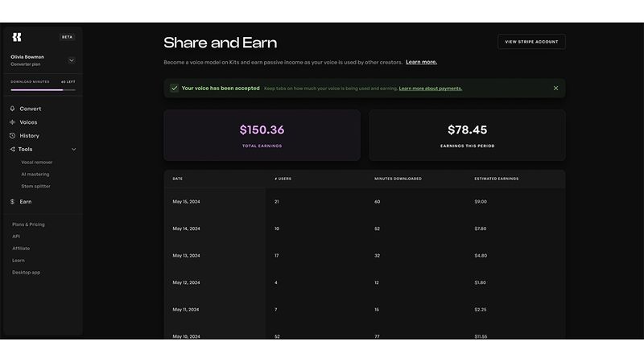Click the Tools share-node icon
Viewport: 644px width, 362px height.
pyautogui.click(x=12, y=150)
